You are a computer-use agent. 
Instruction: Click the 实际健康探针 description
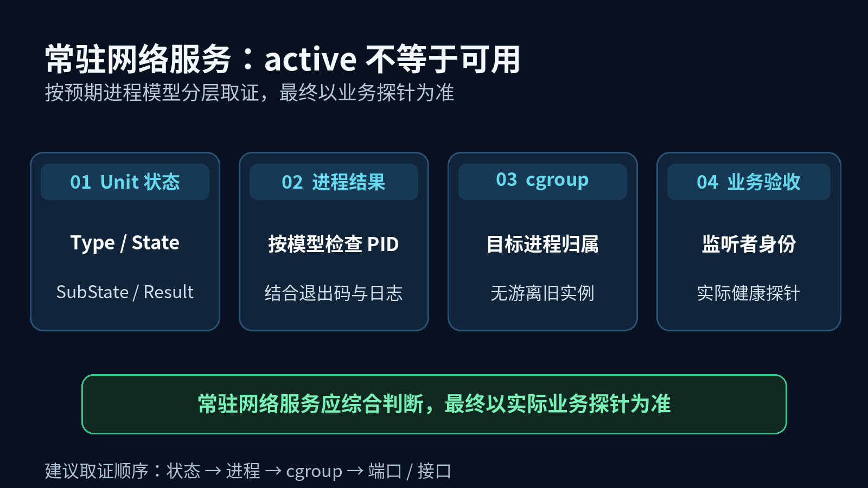(x=749, y=293)
